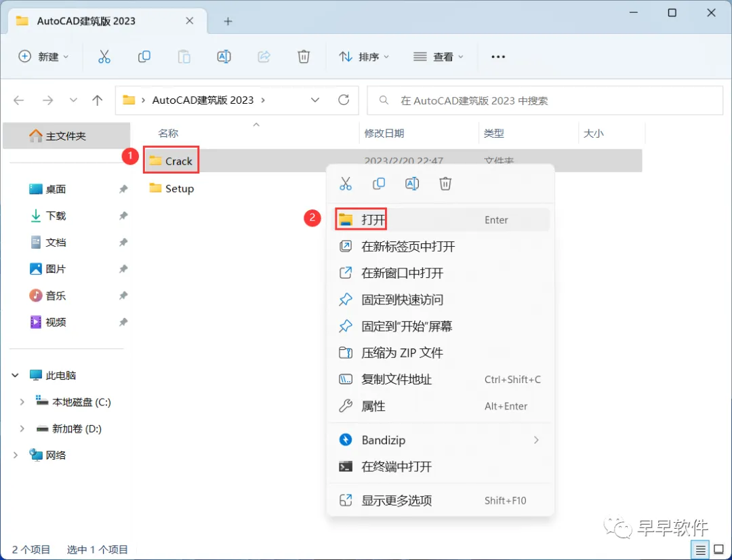Click chevron after AutoCAD建筑版 2023 in address bar
This screenshot has height=560, width=732.
coord(263,100)
